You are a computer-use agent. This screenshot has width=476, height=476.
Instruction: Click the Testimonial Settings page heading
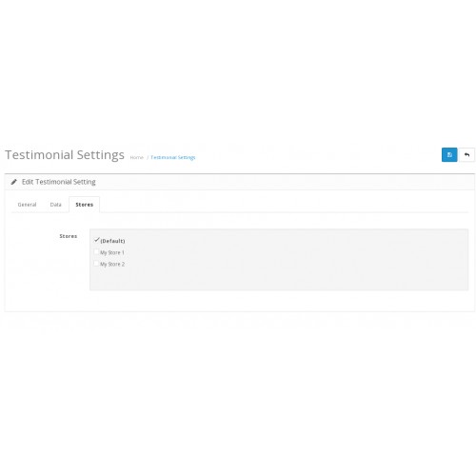click(65, 155)
